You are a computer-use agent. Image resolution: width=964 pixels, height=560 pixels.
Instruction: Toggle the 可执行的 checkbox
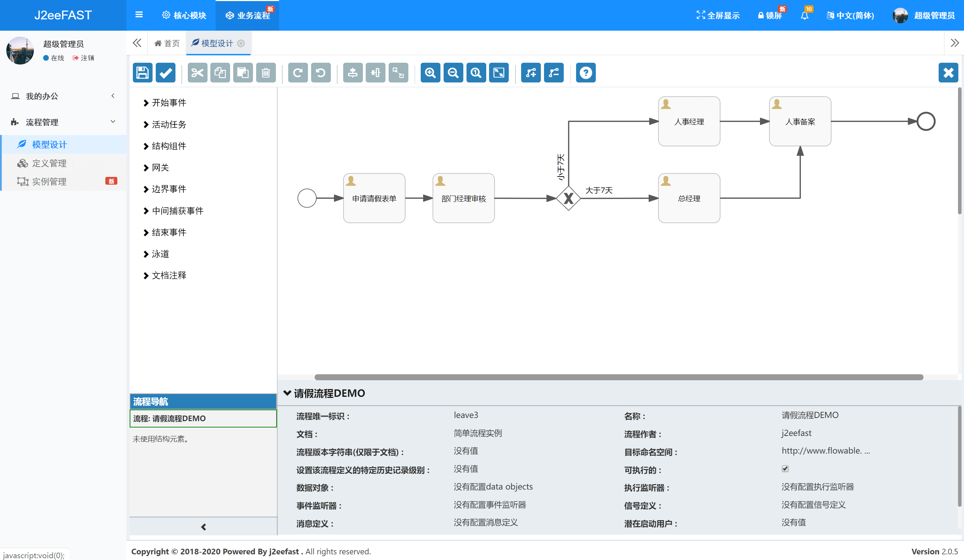tap(785, 469)
